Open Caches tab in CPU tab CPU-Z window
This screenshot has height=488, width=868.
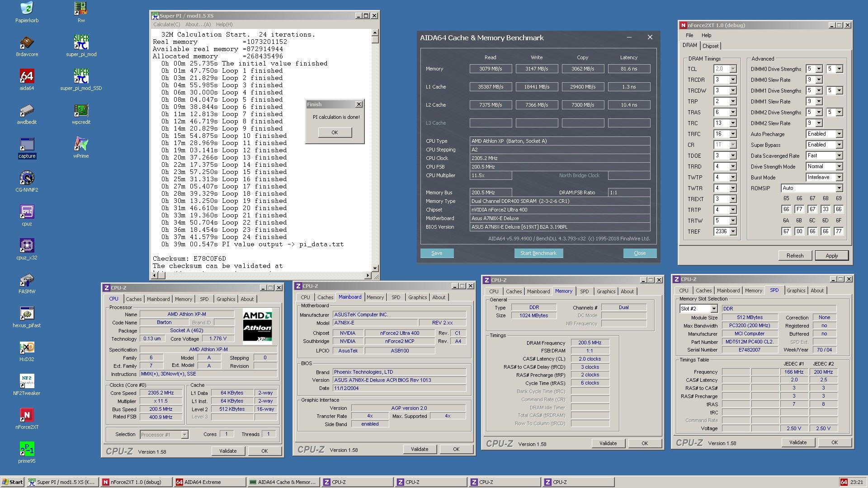[134, 299]
